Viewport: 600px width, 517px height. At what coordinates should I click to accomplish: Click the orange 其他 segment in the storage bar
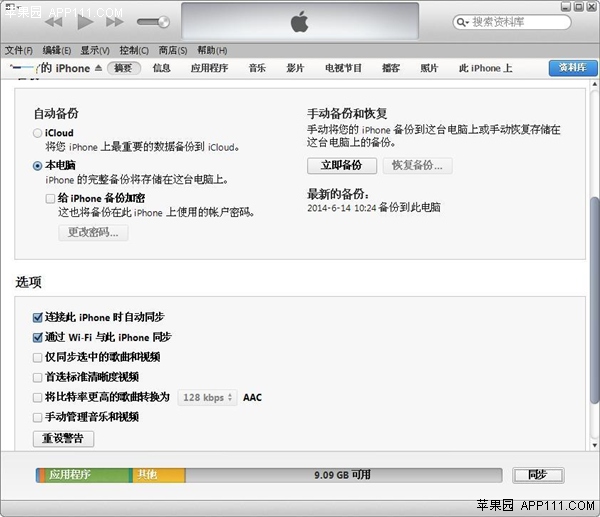157,475
